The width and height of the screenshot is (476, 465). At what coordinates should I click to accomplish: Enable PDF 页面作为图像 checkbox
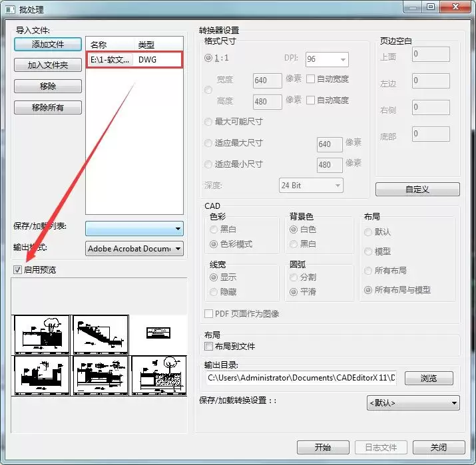tap(208, 313)
